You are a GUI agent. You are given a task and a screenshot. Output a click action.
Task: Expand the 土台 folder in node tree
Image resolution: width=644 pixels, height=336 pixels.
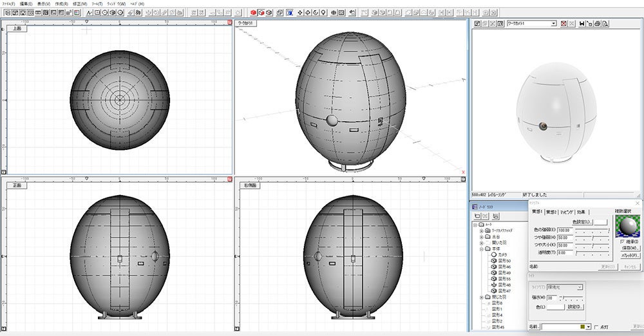(481, 236)
